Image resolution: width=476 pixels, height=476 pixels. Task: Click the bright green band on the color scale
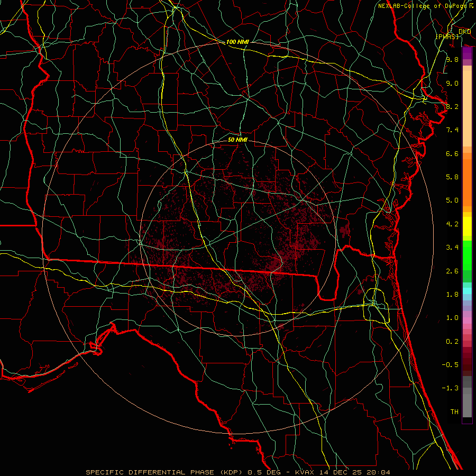pyautogui.click(x=467, y=255)
